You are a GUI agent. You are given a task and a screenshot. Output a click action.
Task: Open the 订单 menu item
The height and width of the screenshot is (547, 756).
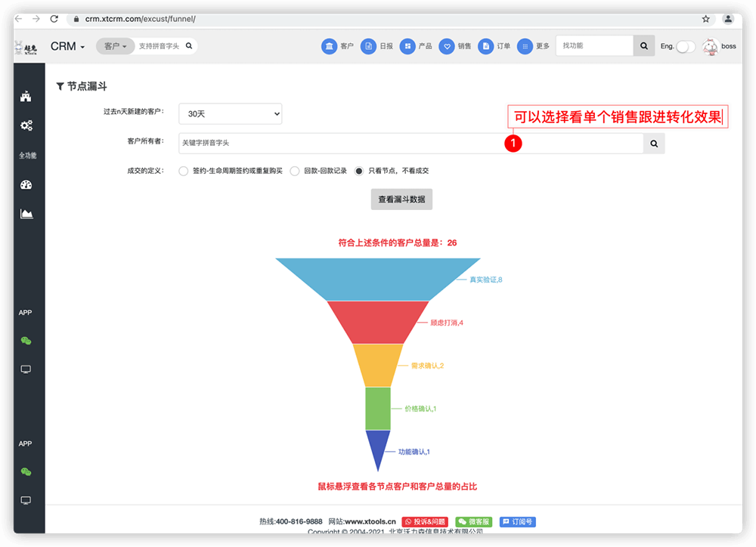click(503, 46)
